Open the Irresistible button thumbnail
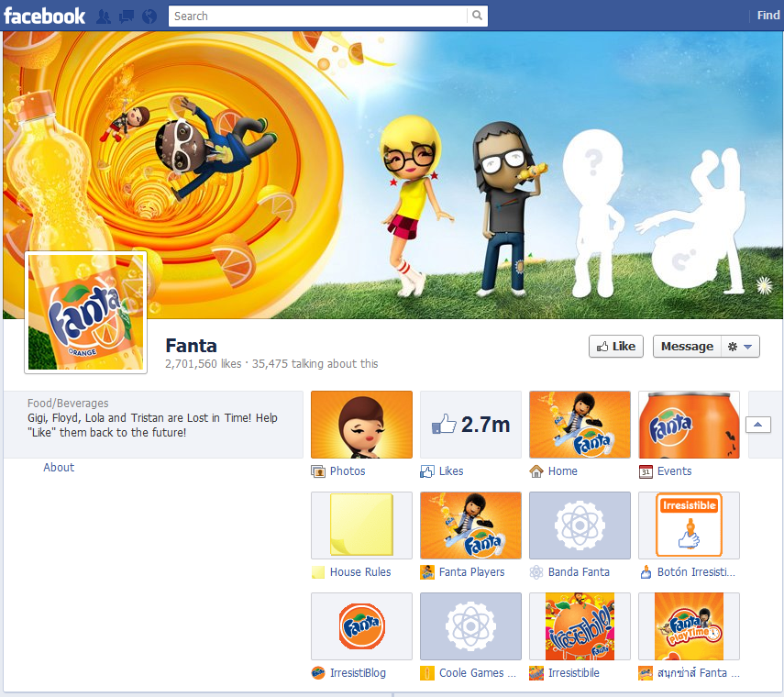The image size is (784, 697). [689, 525]
